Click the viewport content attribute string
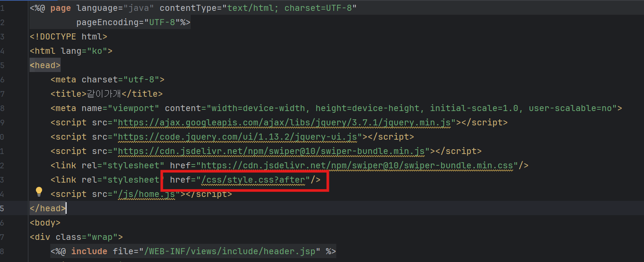644x262 pixels. click(x=411, y=108)
